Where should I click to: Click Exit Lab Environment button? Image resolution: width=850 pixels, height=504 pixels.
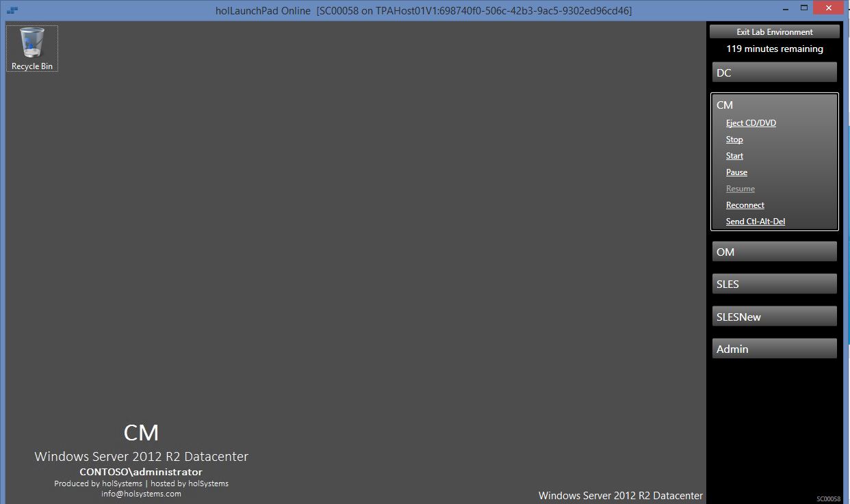pos(775,31)
